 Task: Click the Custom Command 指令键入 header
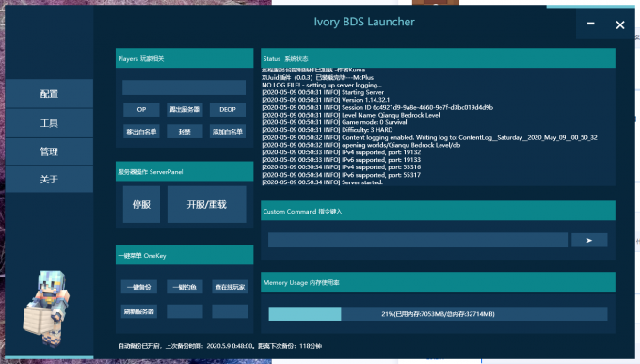[438, 211]
